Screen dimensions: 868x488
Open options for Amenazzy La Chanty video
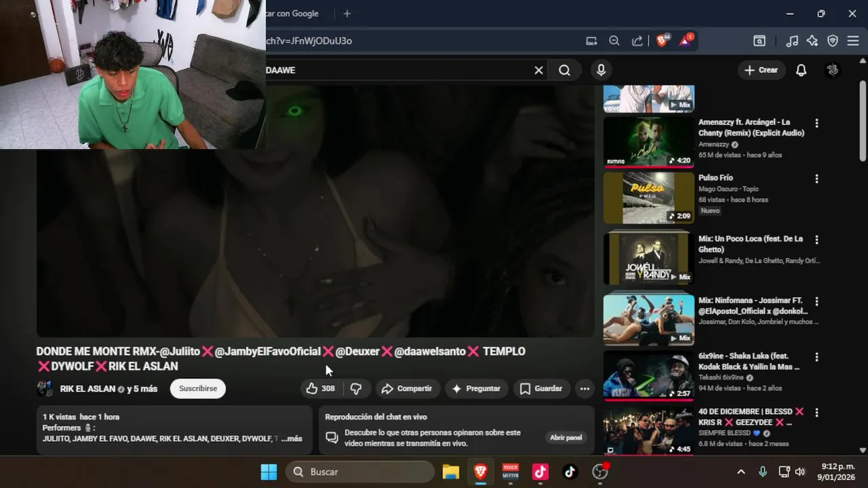tap(816, 123)
